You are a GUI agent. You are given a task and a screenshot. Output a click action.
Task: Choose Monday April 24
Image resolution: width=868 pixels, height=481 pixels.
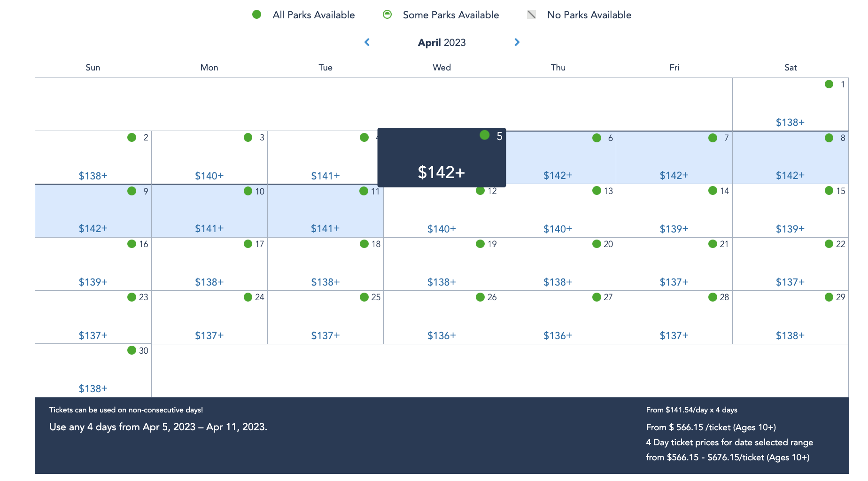click(x=209, y=317)
